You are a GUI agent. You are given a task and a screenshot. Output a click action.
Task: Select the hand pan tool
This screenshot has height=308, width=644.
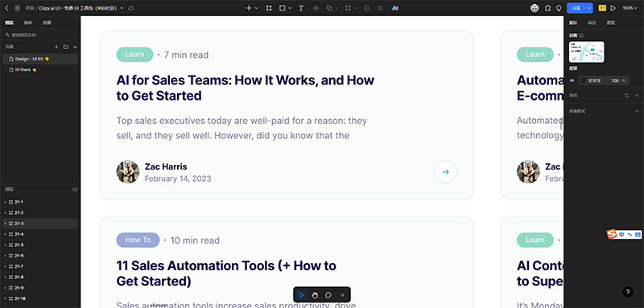pyautogui.click(x=315, y=295)
